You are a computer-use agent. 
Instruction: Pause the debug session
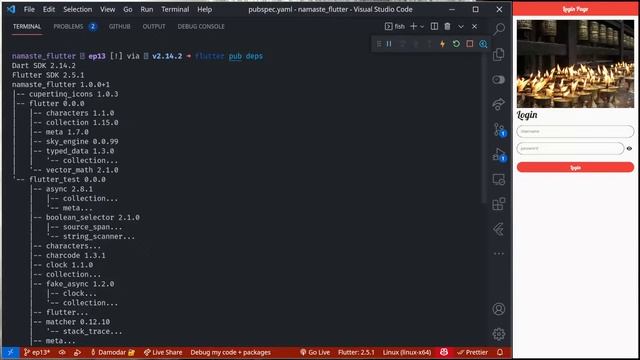(x=389, y=44)
